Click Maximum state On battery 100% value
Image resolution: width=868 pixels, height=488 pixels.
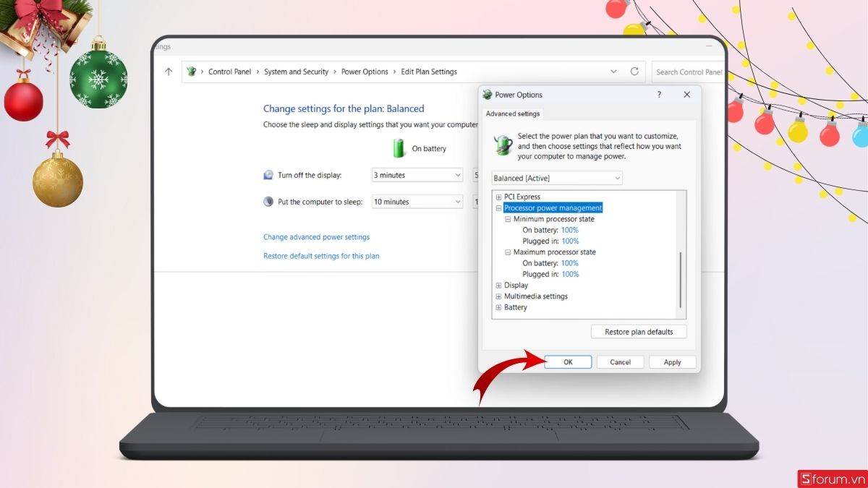pos(570,263)
